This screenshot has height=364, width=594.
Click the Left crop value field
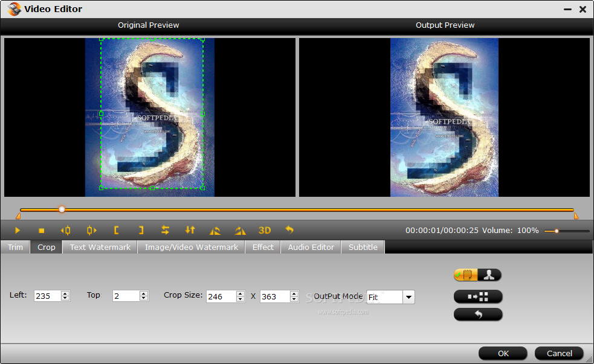(x=47, y=296)
